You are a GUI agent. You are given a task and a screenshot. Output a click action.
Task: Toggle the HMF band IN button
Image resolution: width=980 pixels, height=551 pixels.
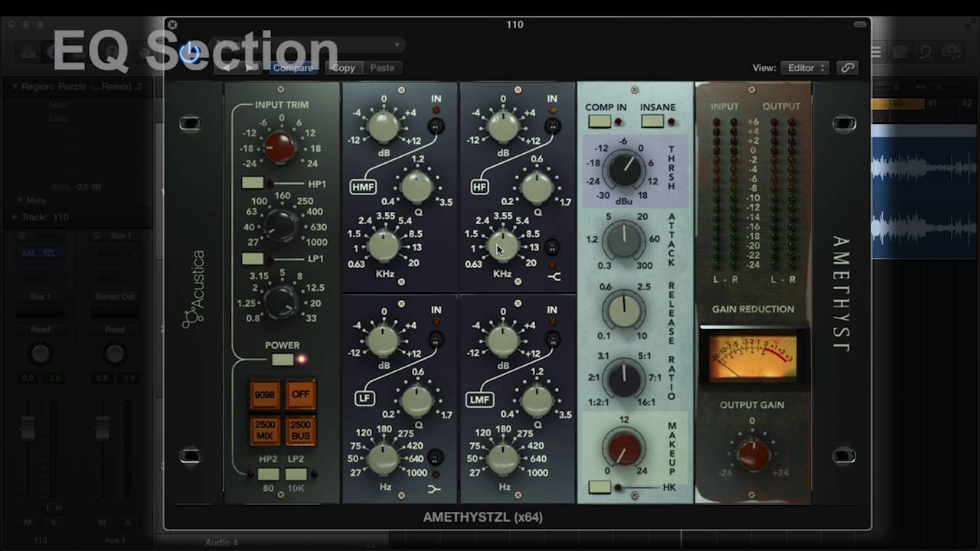436,126
